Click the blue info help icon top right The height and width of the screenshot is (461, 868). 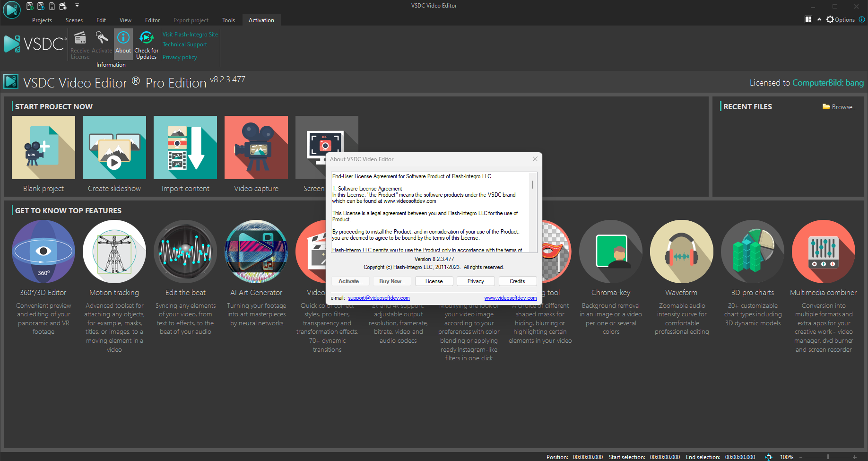pos(862,20)
